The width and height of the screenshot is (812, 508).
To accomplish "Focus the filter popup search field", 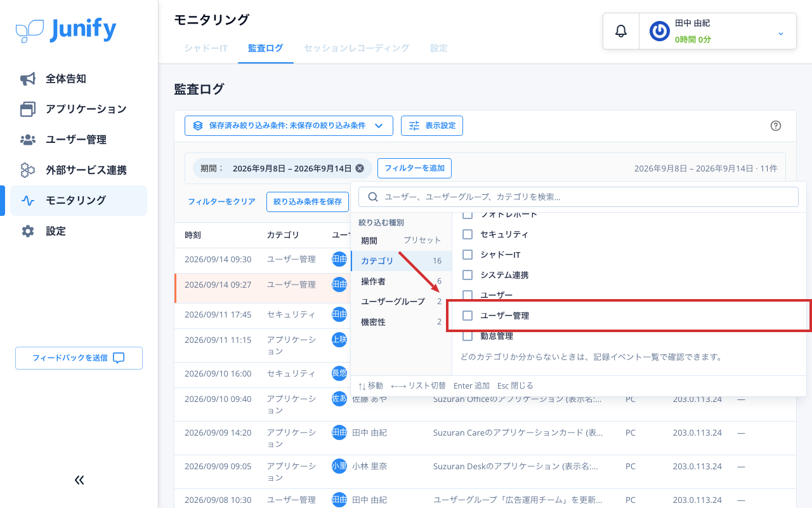I will click(579, 197).
